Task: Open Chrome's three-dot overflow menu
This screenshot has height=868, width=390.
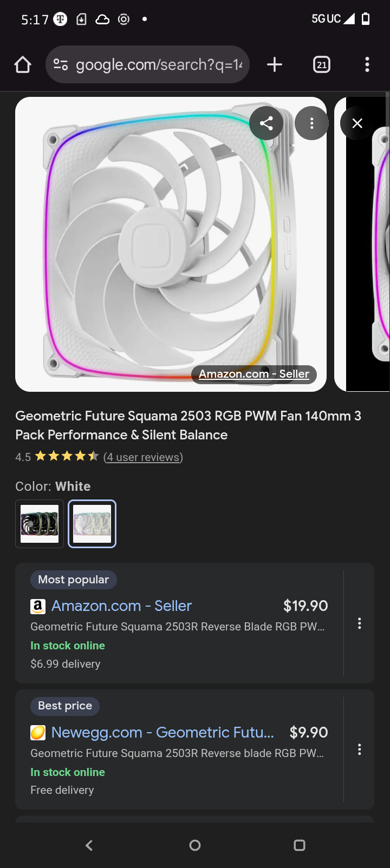Action: pyautogui.click(x=367, y=65)
